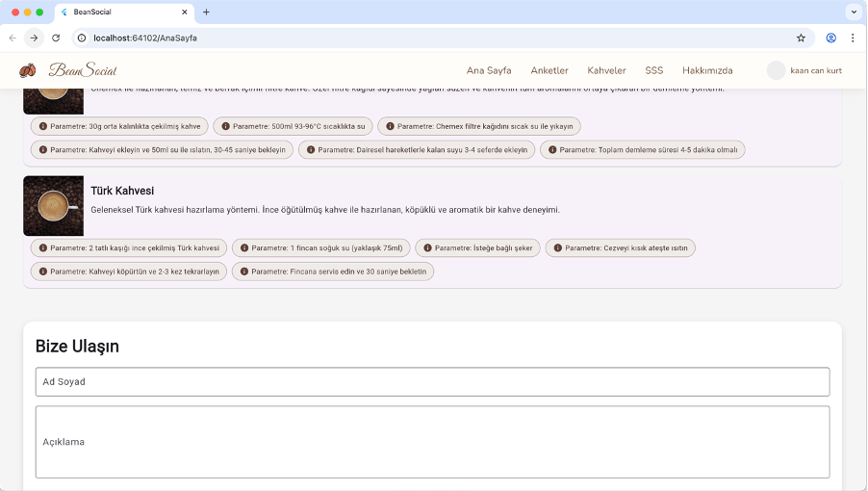Click the browser back arrow
This screenshot has width=868, height=491.
[x=13, y=38]
